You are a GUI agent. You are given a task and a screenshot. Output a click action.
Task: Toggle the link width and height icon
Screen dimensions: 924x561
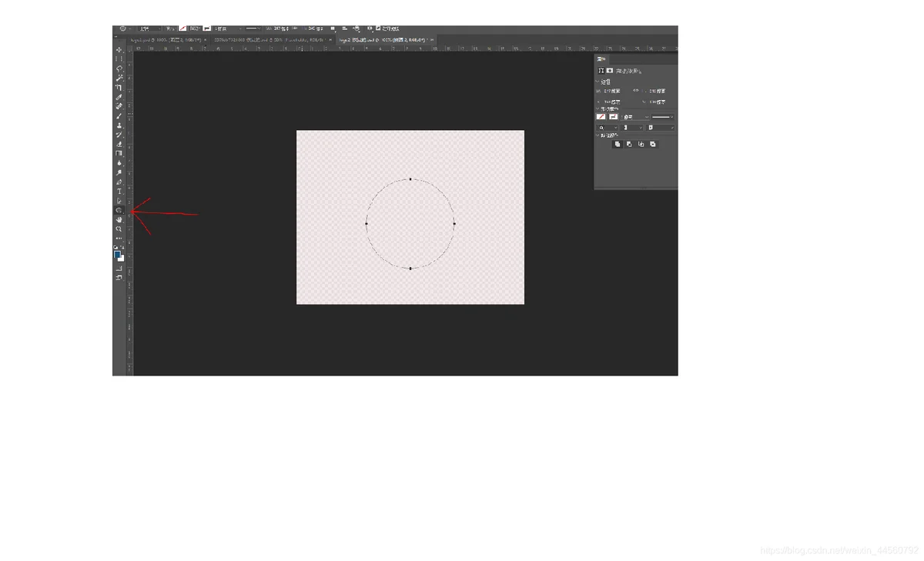[636, 90]
